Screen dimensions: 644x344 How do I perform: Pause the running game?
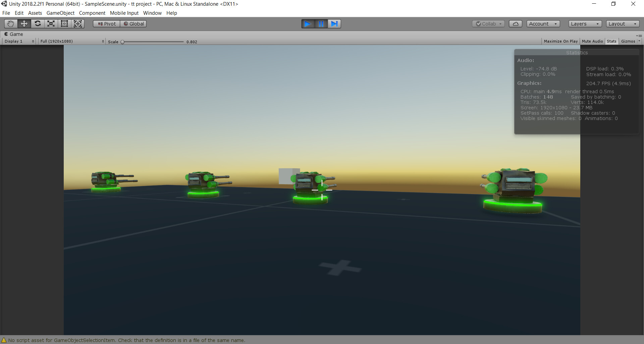click(321, 23)
